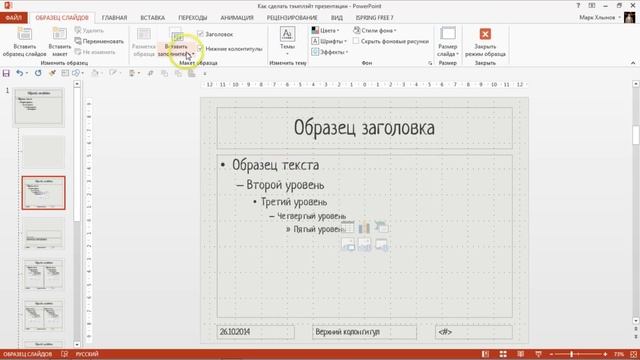This screenshot has width=640, height=360.
Task: Click the Второй уровень text line
Action: pos(285,185)
